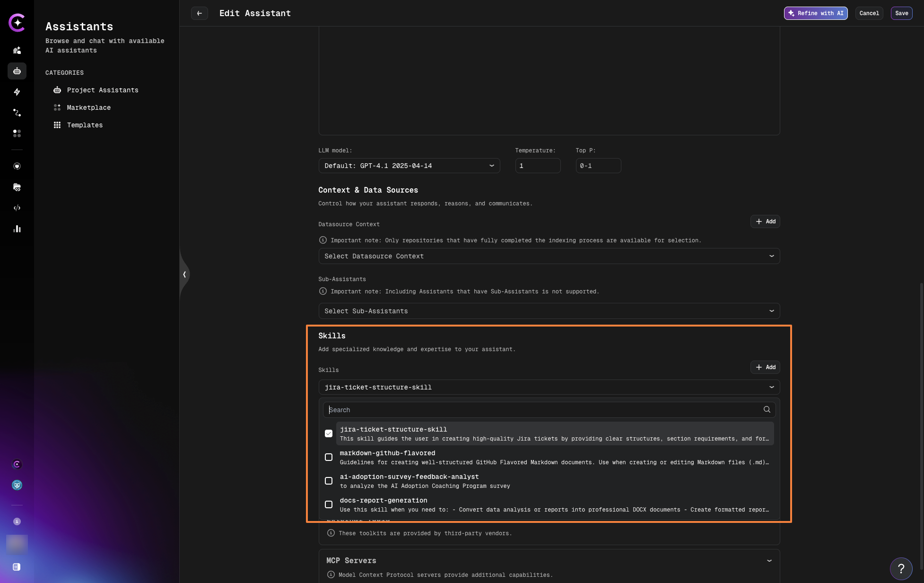Select the lightning bolt icon in sidebar
924x583 pixels.
click(17, 92)
